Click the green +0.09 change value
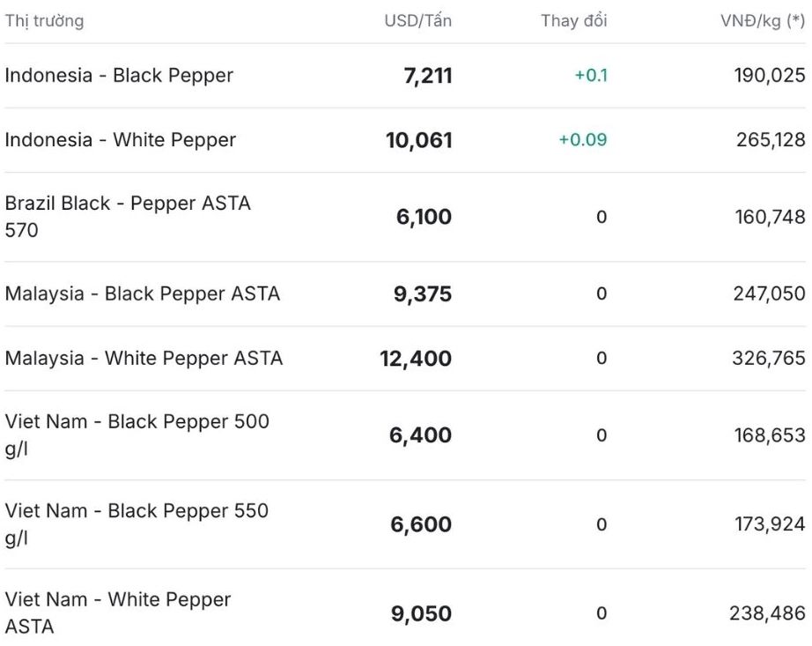Viewport: 812px width, 646px height. pos(583,140)
